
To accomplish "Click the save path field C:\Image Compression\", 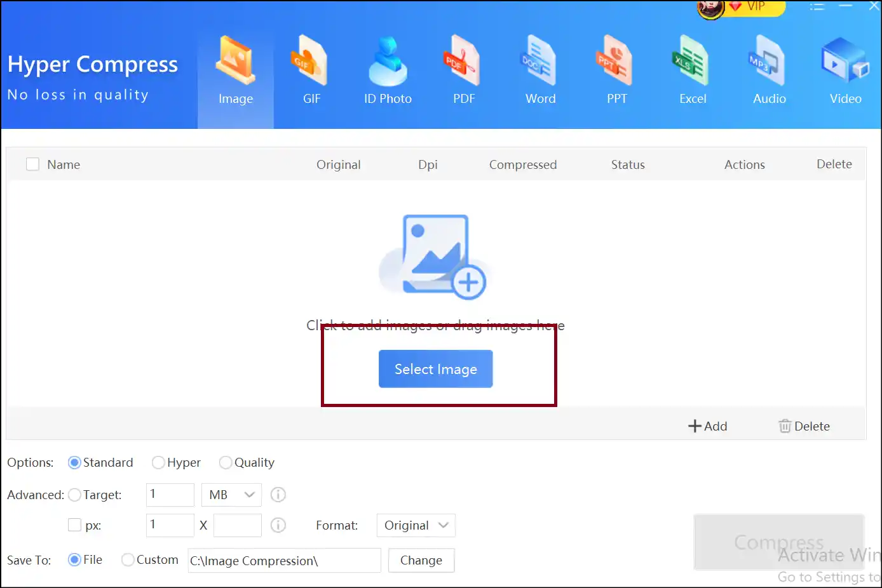I will [284, 560].
